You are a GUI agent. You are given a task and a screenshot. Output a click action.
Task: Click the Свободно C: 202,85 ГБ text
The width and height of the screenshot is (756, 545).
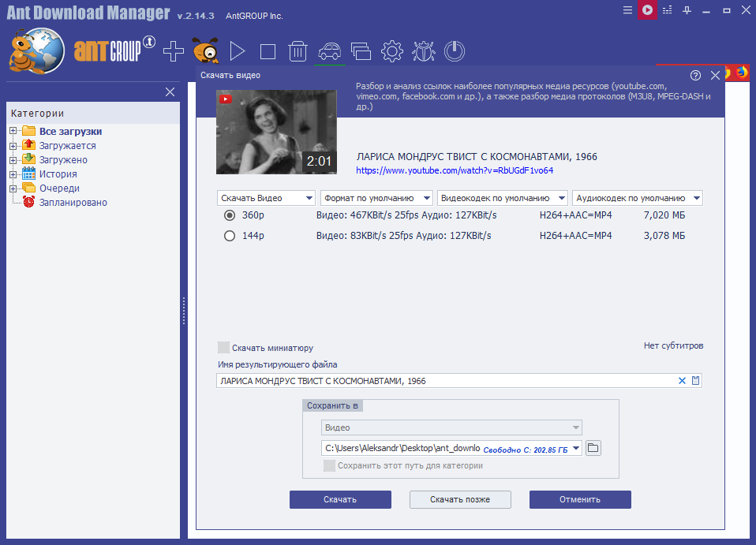click(x=526, y=450)
